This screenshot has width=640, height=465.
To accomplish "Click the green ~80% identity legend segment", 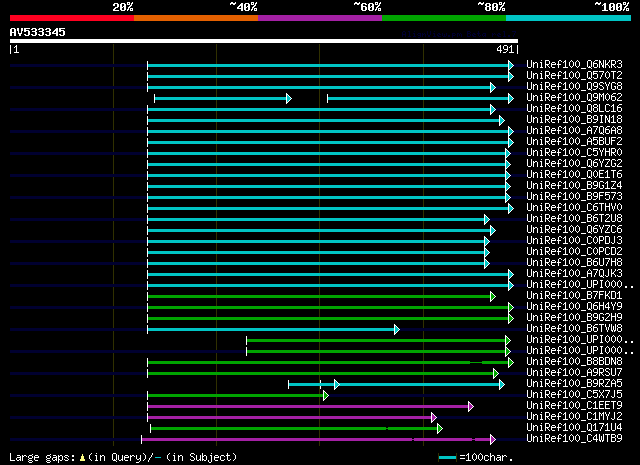I will coord(444,18).
